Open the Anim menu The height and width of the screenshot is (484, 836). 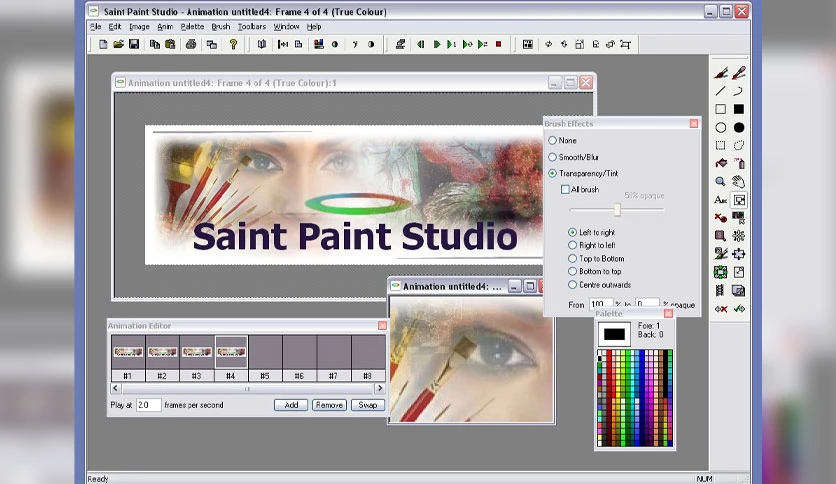click(165, 27)
